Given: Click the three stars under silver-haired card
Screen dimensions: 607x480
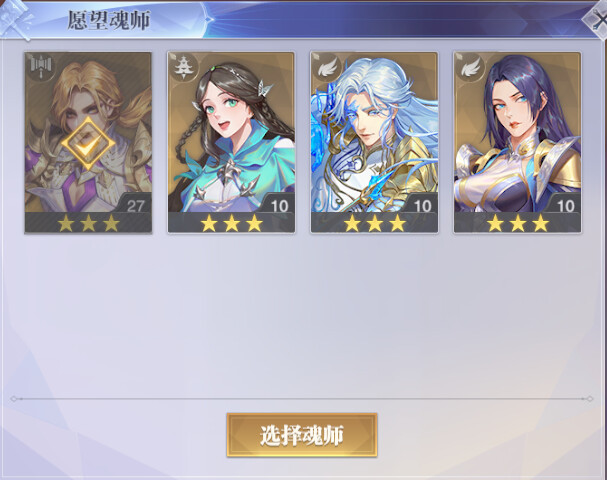Looking at the screenshot, I should [374, 223].
